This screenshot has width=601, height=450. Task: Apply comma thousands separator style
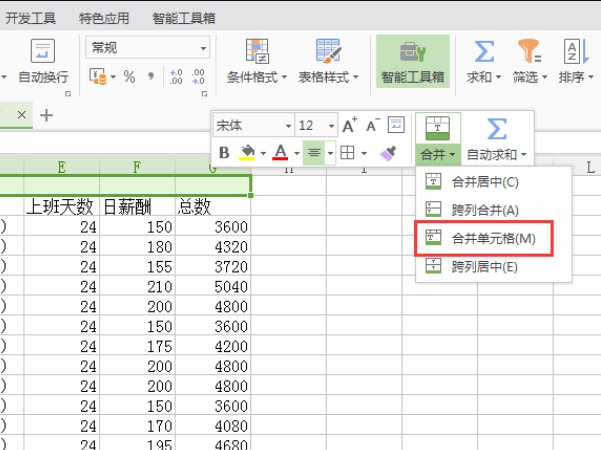tap(151, 77)
